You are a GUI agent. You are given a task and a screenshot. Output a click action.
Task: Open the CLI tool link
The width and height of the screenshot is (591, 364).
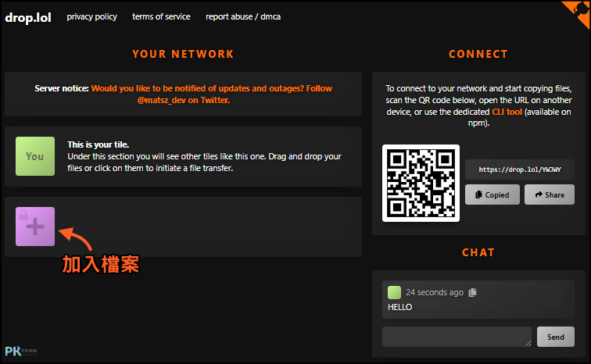tap(507, 112)
